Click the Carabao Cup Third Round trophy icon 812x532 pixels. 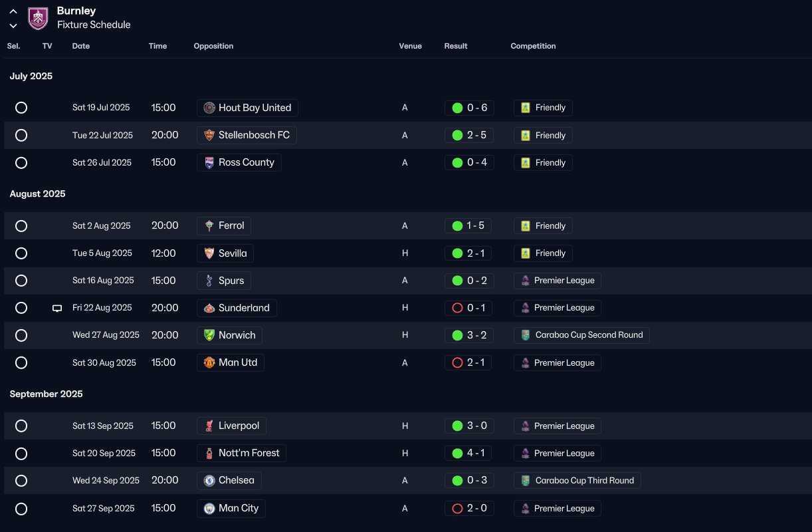point(526,480)
